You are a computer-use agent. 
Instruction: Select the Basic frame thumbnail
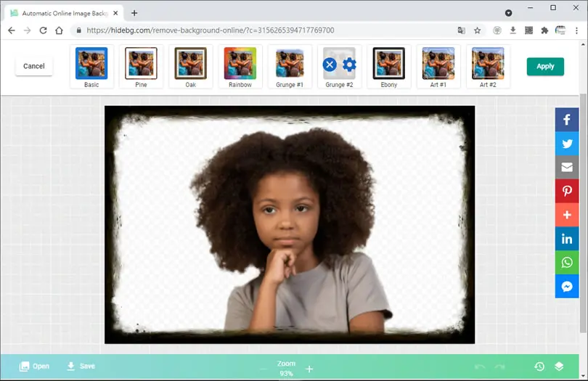pyautogui.click(x=91, y=67)
